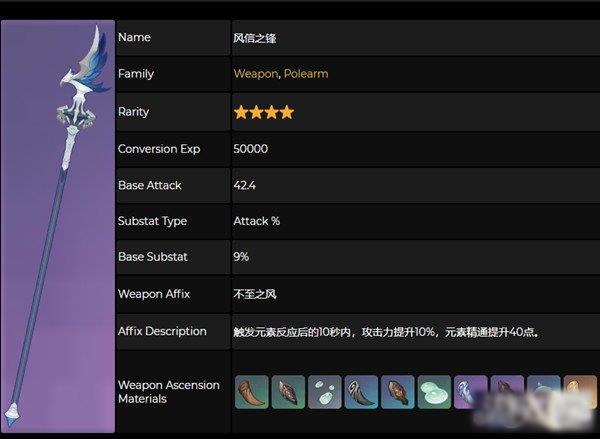Screen dimensions: 600x439
Task: Click the brown horn material on green background
Action: pyautogui.click(x=252, y=392)
